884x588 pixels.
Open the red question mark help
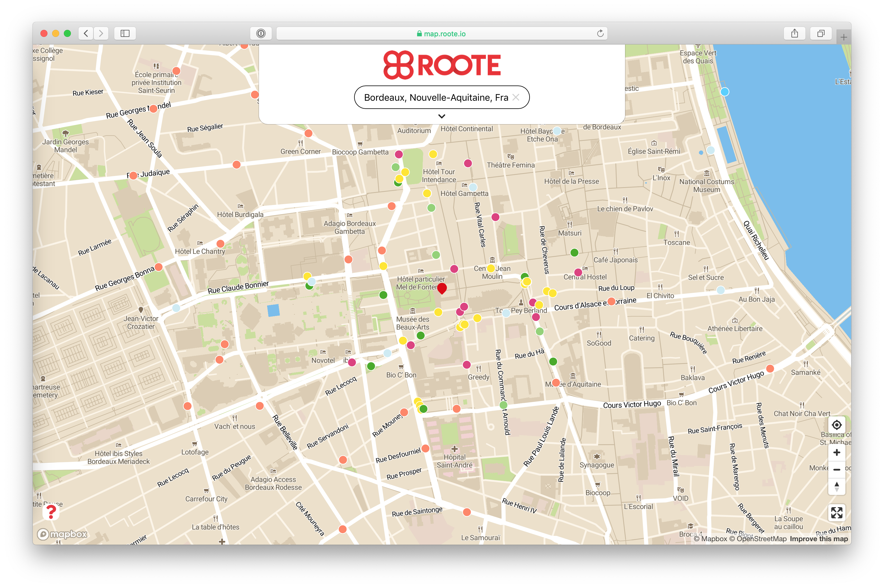tap(51, 512)
